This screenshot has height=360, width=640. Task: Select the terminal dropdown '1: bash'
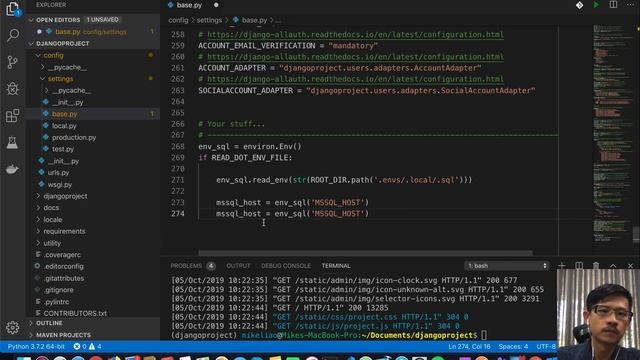tap(507, 266)
